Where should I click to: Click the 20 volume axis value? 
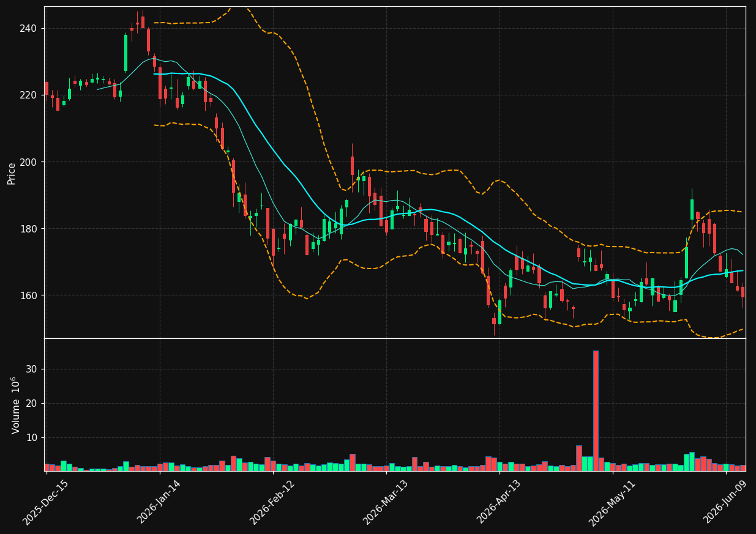[31, 403]
